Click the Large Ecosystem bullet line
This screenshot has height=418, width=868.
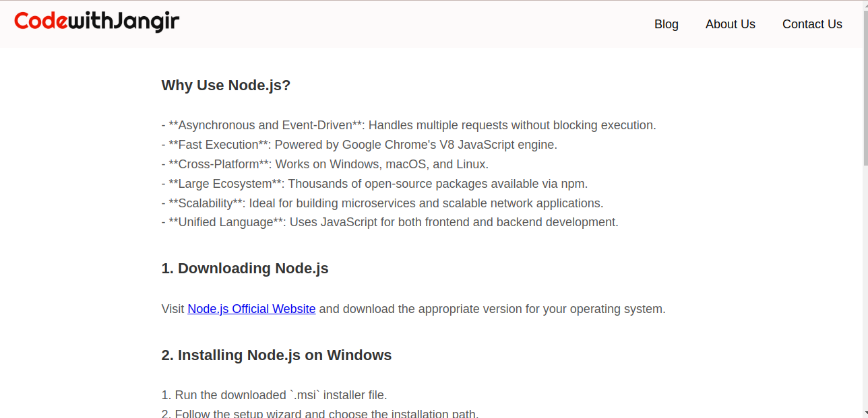click(375, 184)
